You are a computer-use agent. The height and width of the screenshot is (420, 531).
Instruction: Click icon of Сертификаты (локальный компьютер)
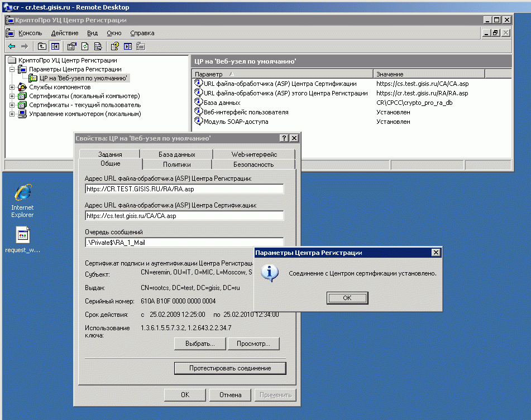22,96
